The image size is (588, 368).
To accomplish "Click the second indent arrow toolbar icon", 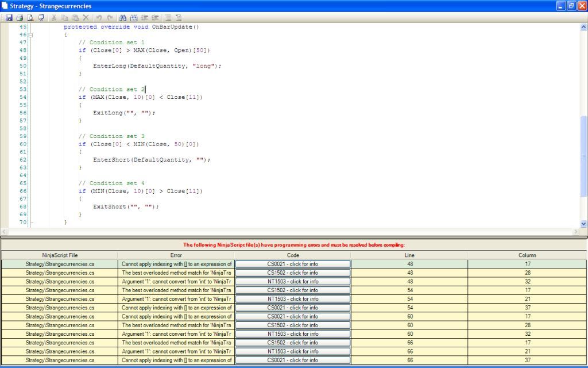I will click(x=155, y=17).
